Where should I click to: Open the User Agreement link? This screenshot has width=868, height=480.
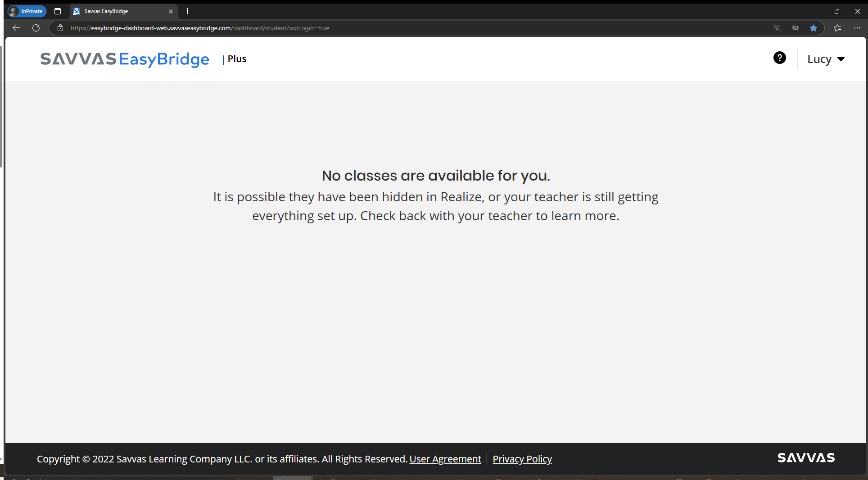(x=445, y=459)
